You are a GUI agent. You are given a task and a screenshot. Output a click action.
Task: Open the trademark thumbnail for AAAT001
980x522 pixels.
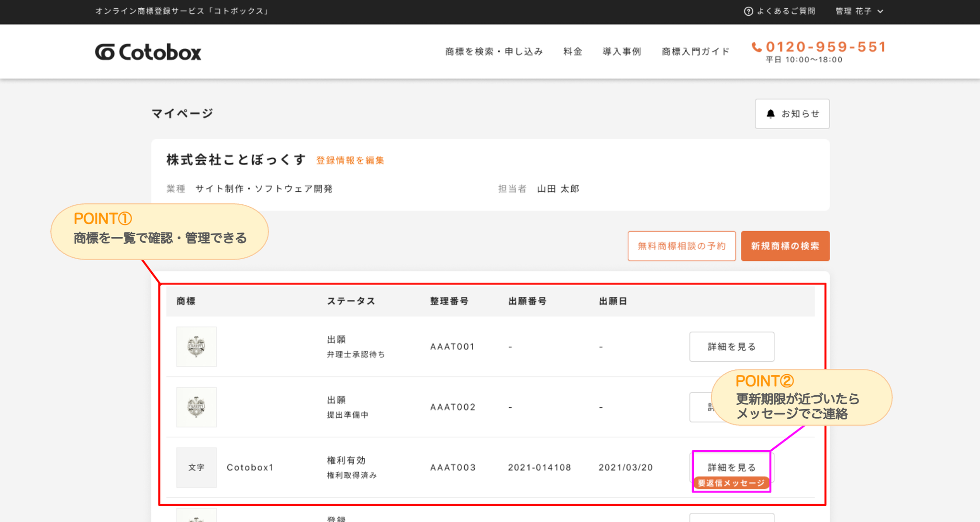click(196, 346)
